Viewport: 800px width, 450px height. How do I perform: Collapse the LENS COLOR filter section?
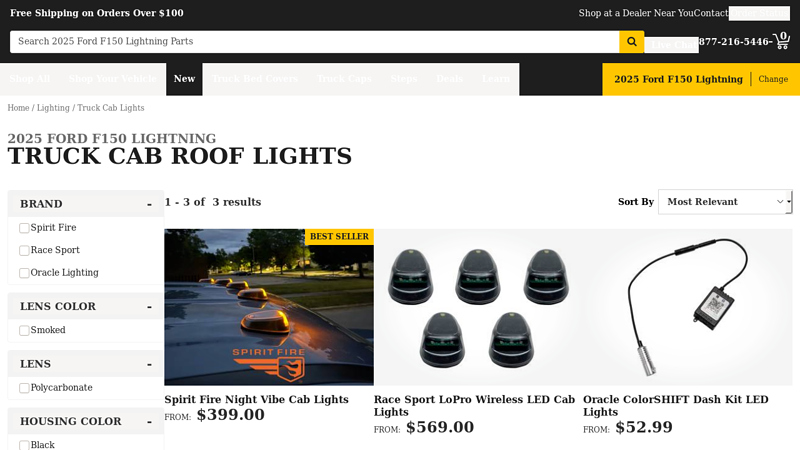(86, 306)
